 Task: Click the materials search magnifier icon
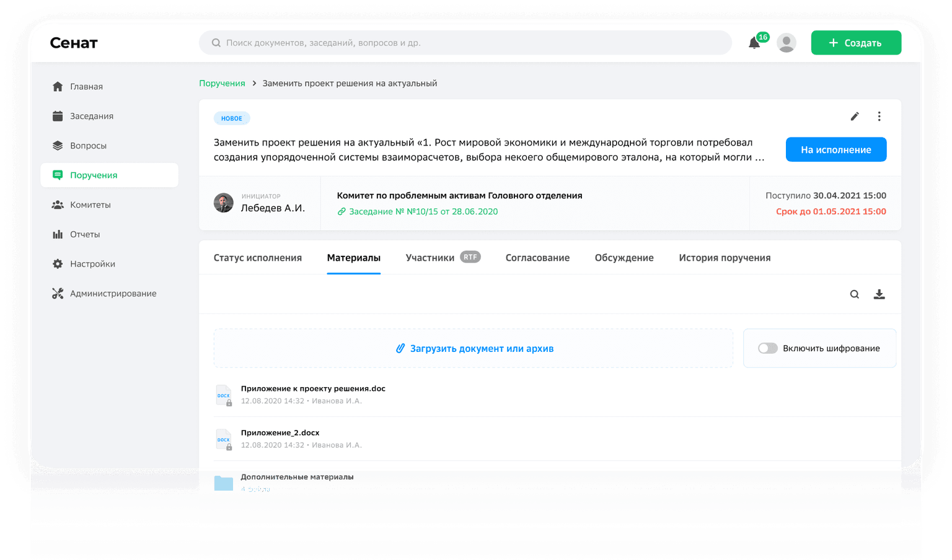[855, 294]
